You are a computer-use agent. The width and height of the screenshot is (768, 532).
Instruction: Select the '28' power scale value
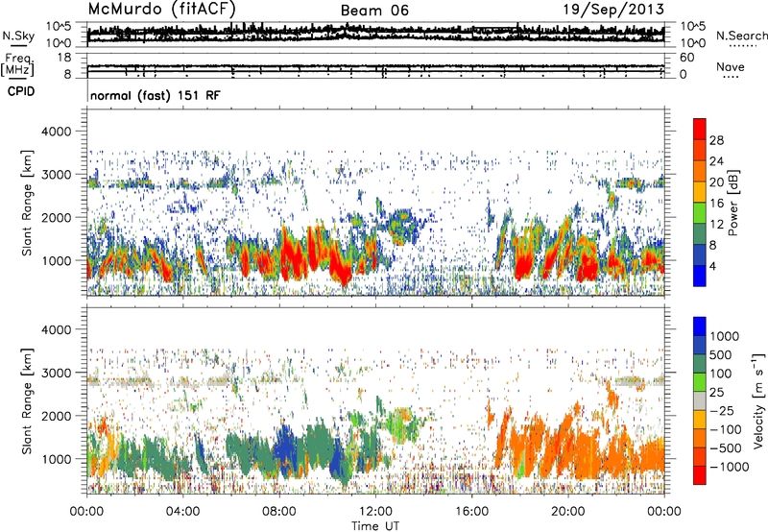(x=716, y=140)
